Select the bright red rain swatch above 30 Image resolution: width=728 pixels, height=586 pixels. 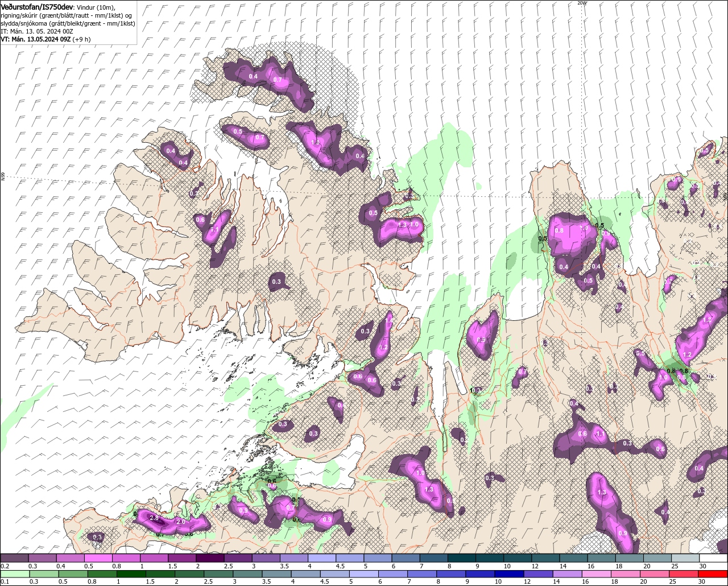point(713,573)
